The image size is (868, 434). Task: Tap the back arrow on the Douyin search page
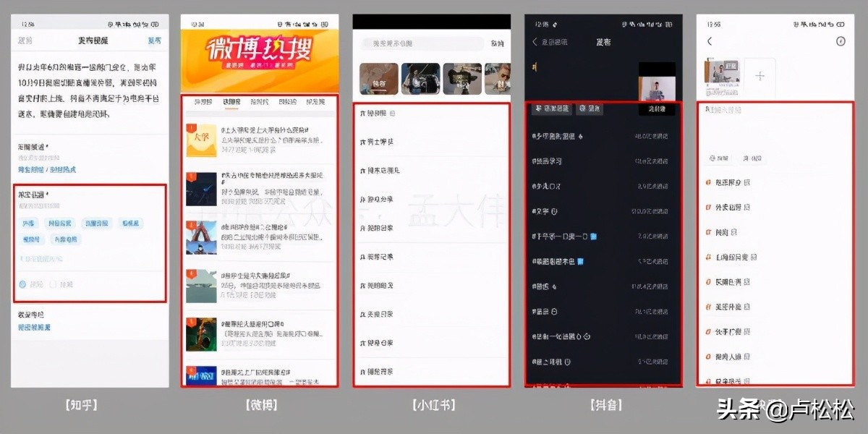535,41
